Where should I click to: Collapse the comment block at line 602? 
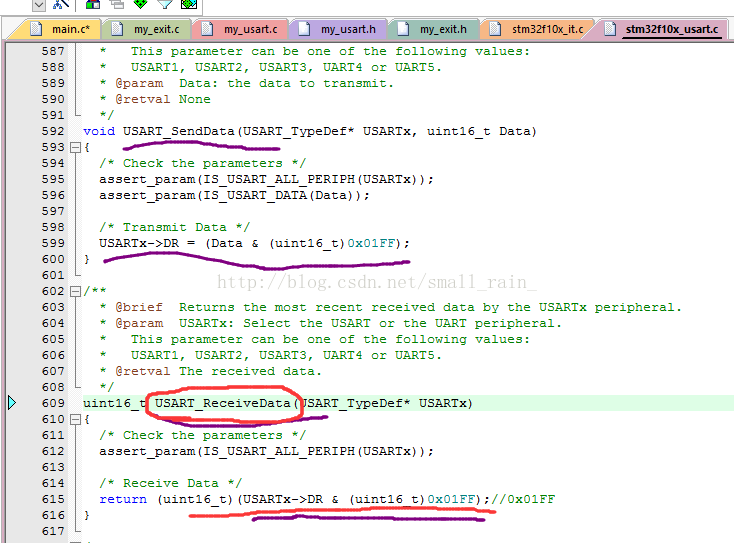pyautogui.click(x=75, y=292)
